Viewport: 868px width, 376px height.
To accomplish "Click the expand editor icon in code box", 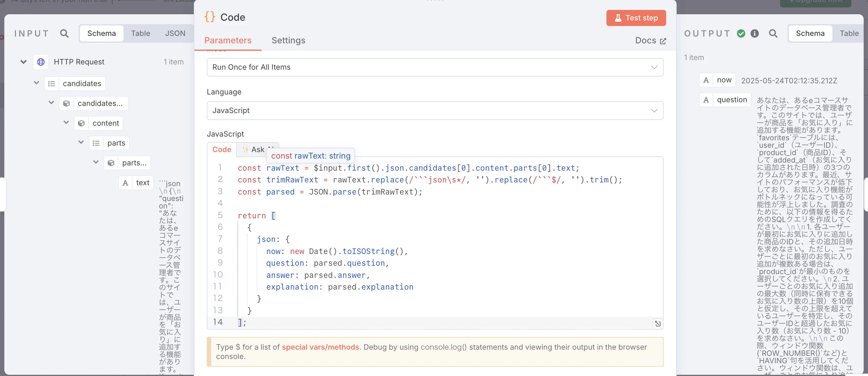I will coord(658,324).
